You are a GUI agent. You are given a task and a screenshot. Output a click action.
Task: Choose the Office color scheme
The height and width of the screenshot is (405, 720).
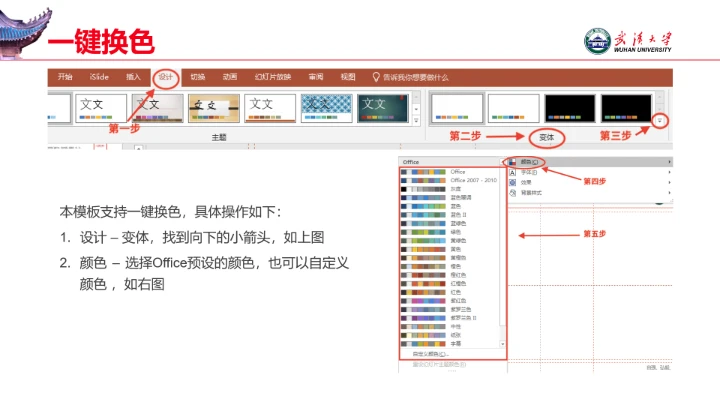click(x=449, y=172)
